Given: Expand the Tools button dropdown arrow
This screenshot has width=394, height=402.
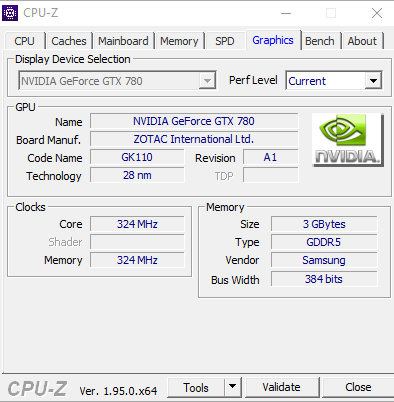Looking at the screenshot, I should (x=232, y=387).
